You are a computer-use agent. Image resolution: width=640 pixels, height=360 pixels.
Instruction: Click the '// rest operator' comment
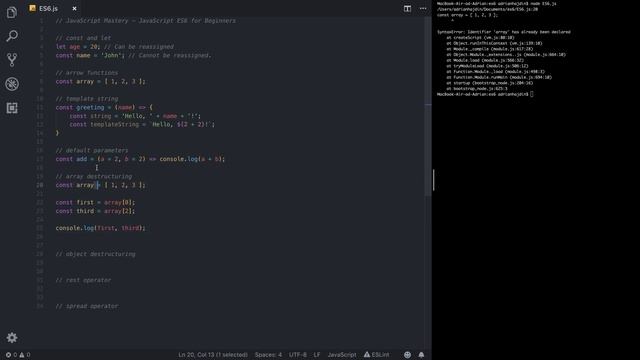83,280
